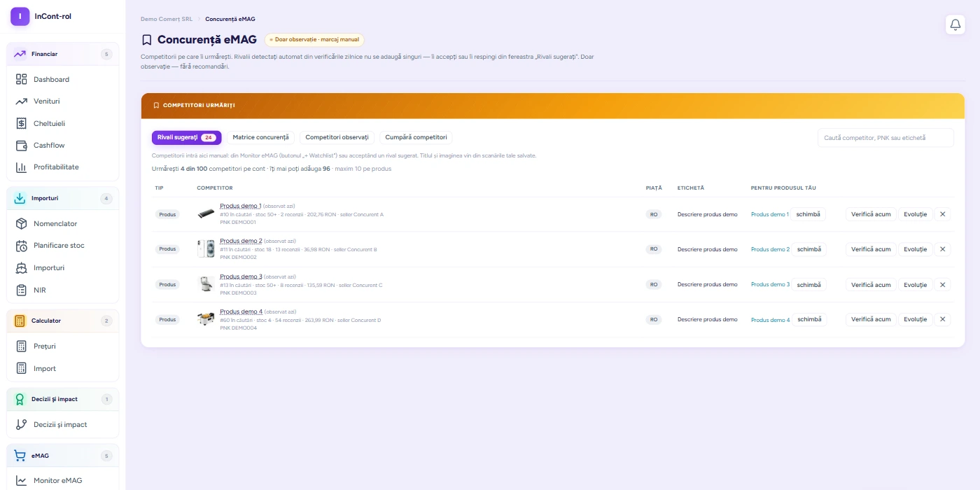Click the Cashflow wallet icon
This screenshot has height=490, width=980.
(x=21, y=145)
